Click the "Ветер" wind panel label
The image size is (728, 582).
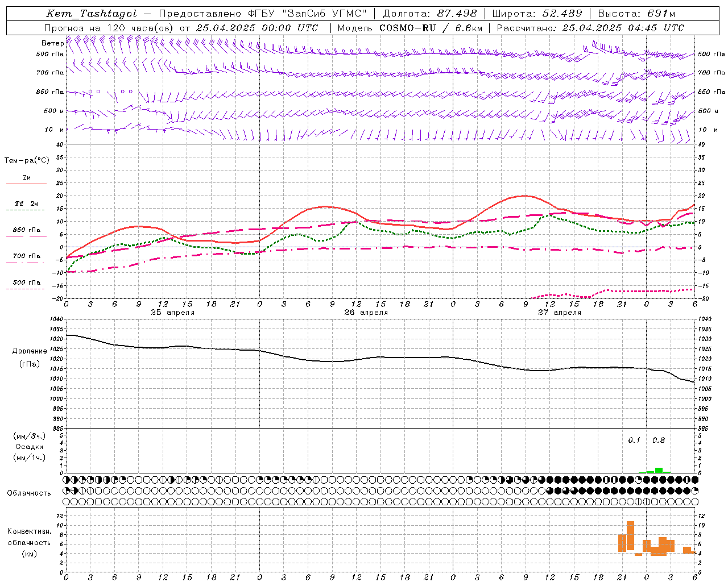point(53,43)
